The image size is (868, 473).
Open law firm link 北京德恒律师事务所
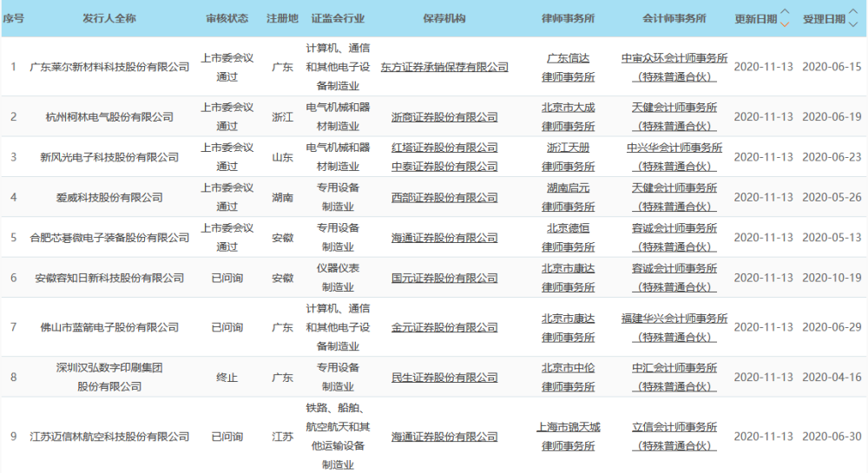coord(568,238)
